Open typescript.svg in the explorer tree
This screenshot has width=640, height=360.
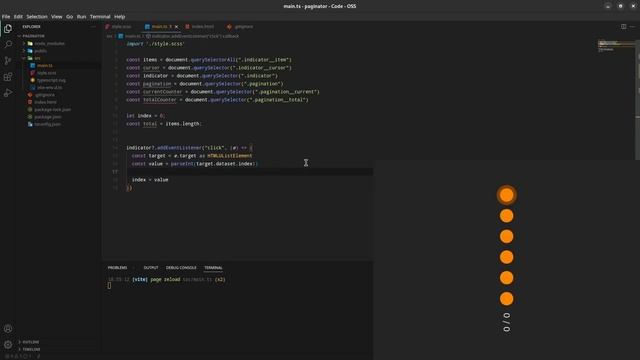[51, 80]
